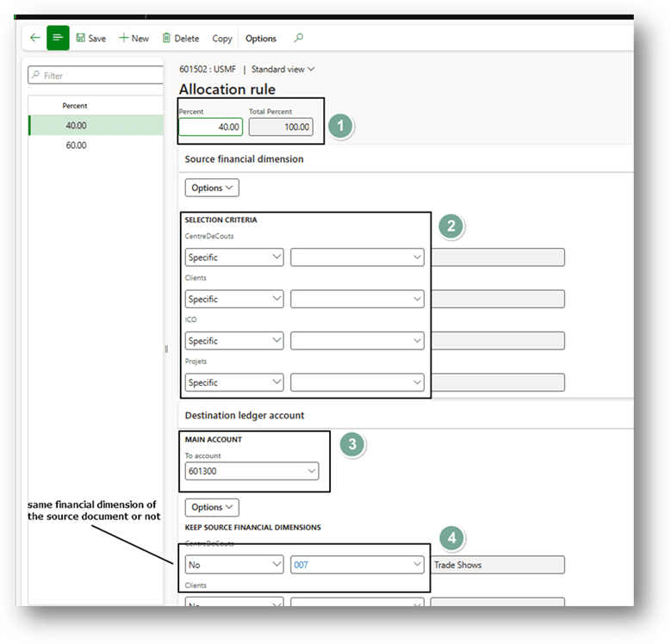Viewport: 671px width, 644px height.
Task: Open the Options menu in toolbar
Action: coord(261,39)
